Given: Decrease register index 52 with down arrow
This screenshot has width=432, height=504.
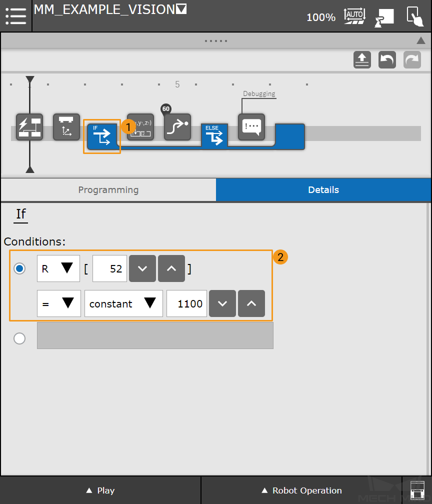Looking at the screenshot, I should click(x=142, y=268).
